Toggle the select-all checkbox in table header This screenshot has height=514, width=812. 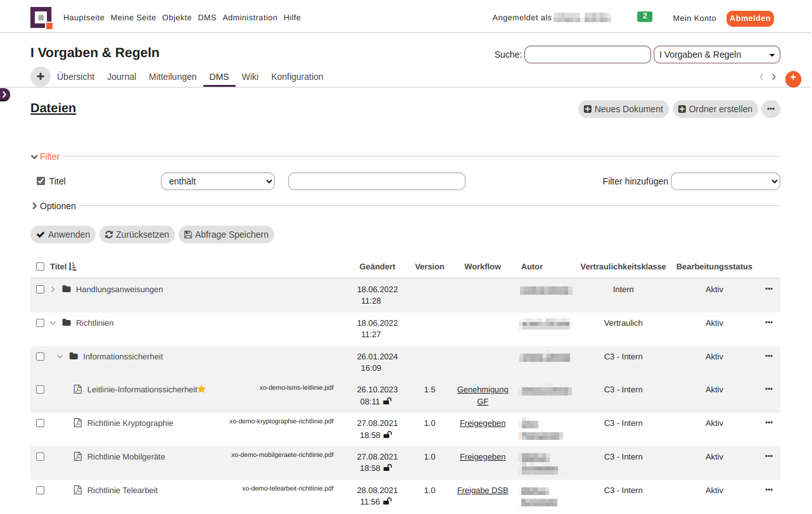coord(41,267)
